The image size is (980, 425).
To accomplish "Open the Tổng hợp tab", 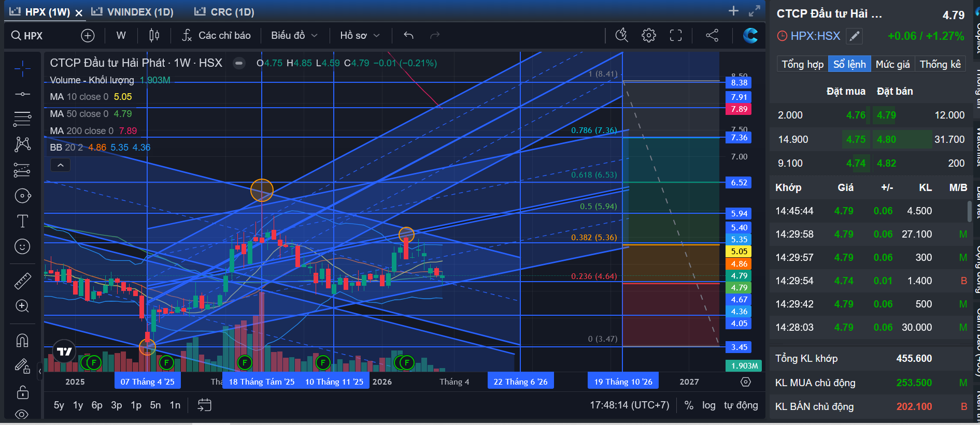I will tap(802, 64).
